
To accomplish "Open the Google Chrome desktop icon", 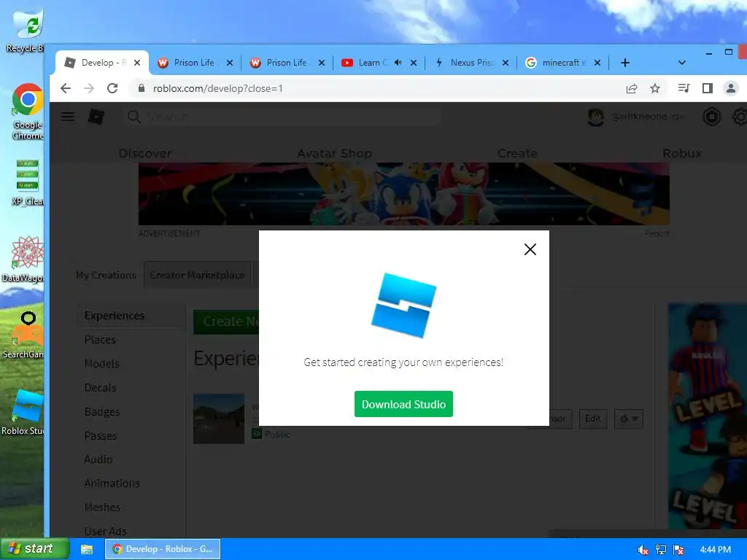I will coord(28,112).
